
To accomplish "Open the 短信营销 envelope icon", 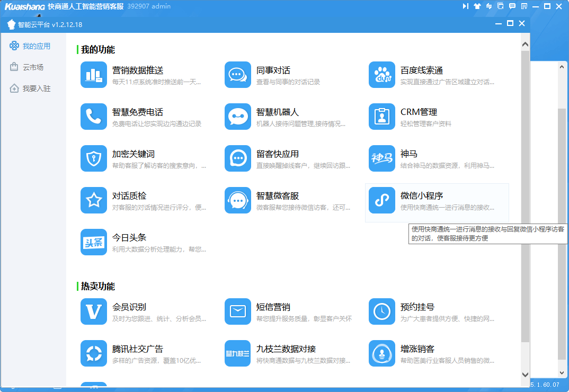I will coord(237,311).
